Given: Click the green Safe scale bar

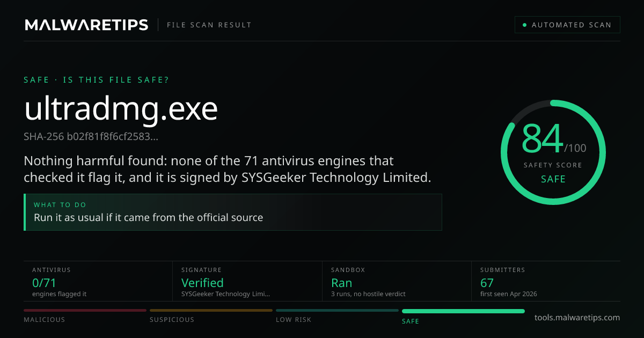Looking at the screenshot, I should click(x=463, y=311).
